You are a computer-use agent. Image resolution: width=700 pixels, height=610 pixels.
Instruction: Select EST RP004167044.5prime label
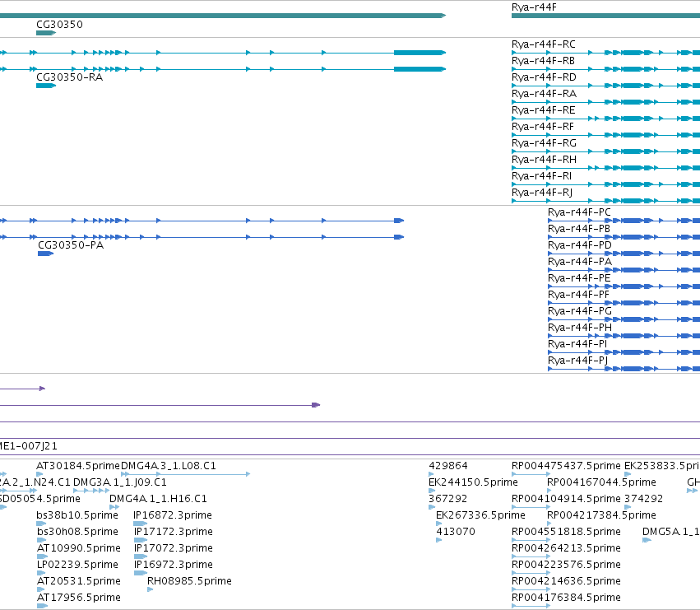(601, 482)
